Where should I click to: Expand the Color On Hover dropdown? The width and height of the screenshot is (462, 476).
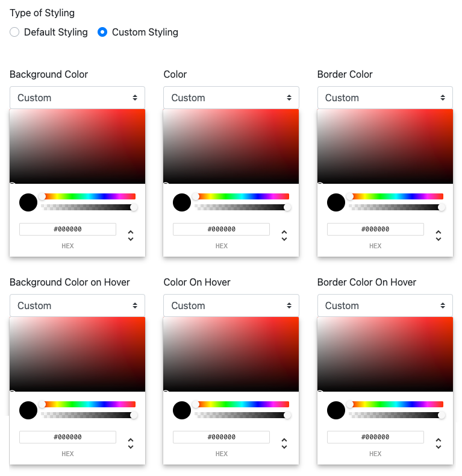pyautogui.click(x=231, y=305)
